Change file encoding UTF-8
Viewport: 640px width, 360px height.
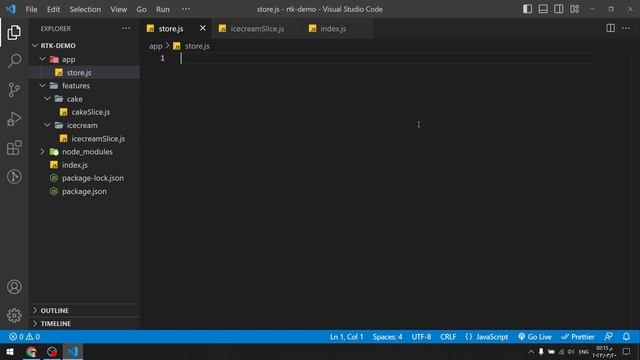421,337
